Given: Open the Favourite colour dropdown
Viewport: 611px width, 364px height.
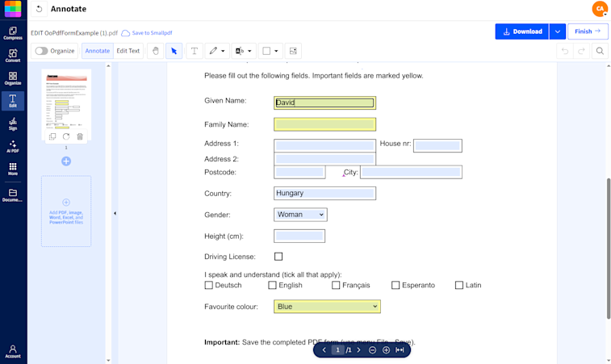Looking at the screenshot, I should 327,307.
